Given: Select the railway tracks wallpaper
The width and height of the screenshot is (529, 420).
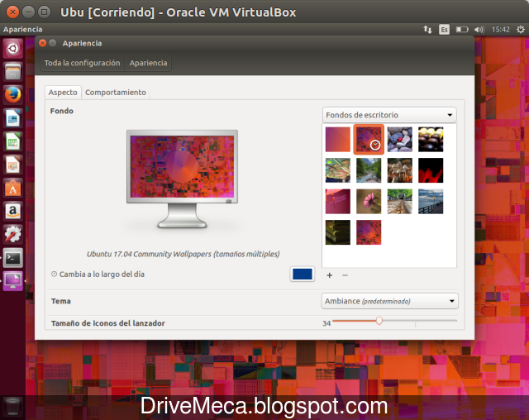Looking at the screenshot, I should [x=400, y=202].
